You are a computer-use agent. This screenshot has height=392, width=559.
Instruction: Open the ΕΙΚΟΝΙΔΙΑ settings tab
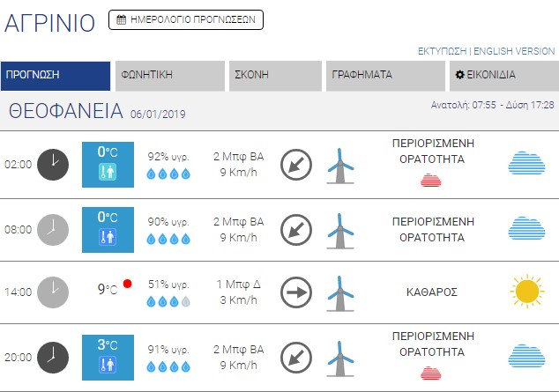click(502, 76)
